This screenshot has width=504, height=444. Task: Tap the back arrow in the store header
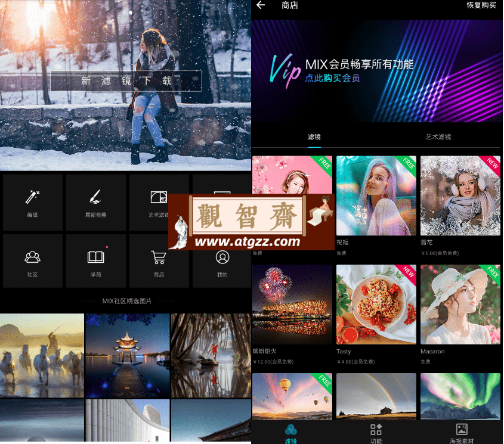click(261, 5)
